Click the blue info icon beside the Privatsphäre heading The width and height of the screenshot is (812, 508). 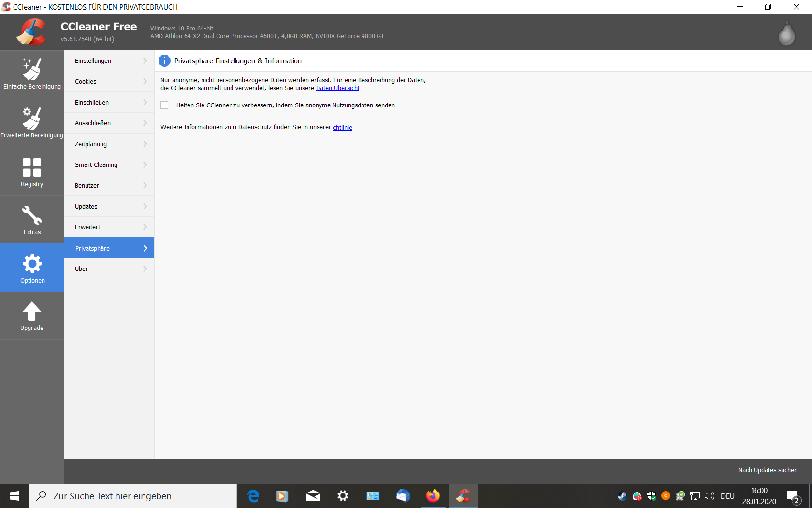(x=164, y=61)
